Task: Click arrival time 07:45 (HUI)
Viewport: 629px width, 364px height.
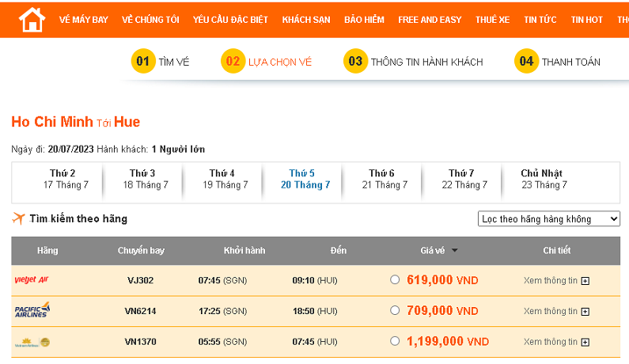Action: 315,342
